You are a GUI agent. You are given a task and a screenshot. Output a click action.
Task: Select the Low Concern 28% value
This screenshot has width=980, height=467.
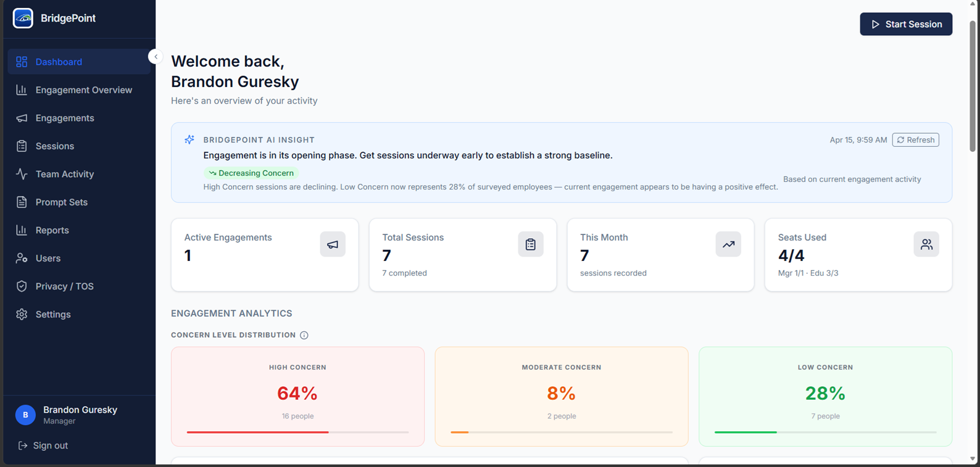click(x=825, y=393)
